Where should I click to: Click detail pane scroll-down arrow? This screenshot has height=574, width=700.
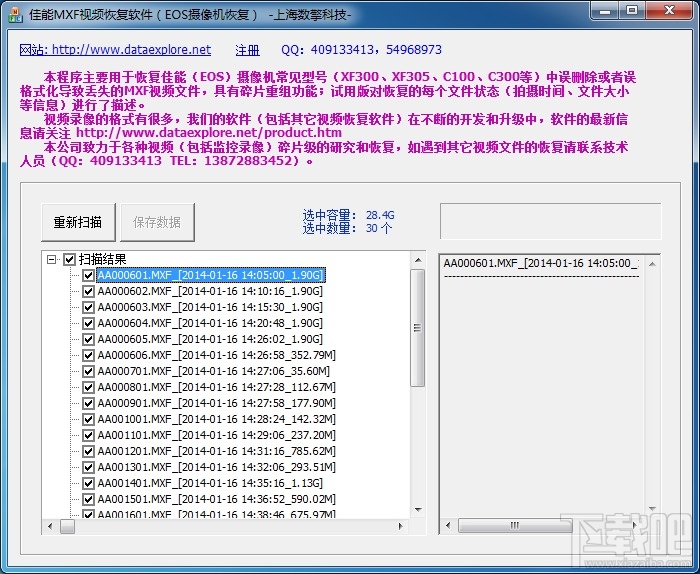[652, 509]
